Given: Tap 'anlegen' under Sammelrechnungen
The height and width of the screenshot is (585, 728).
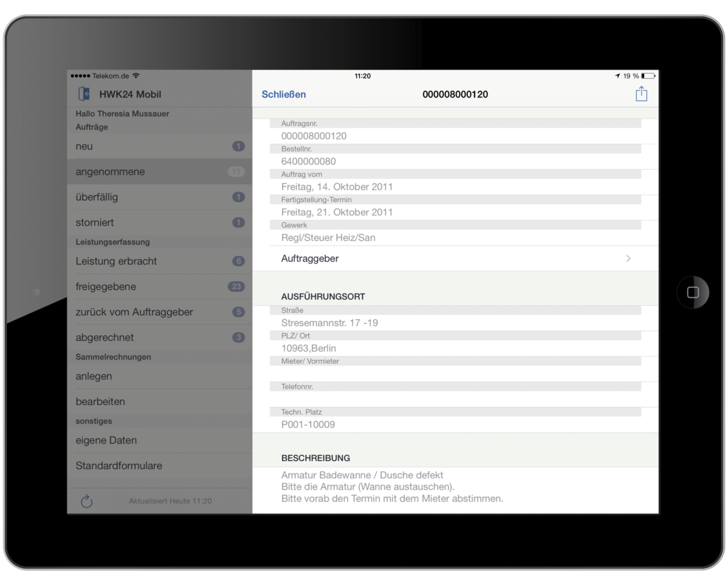Looking at the screenshot, I should click(160, 376).
